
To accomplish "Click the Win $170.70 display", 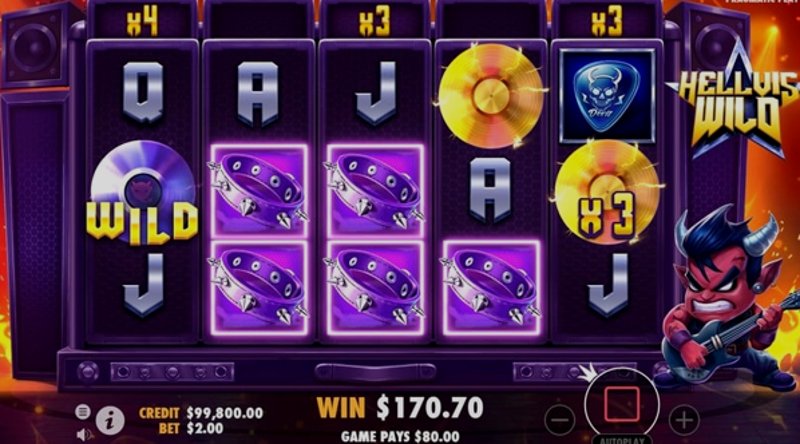I will 400,408.
